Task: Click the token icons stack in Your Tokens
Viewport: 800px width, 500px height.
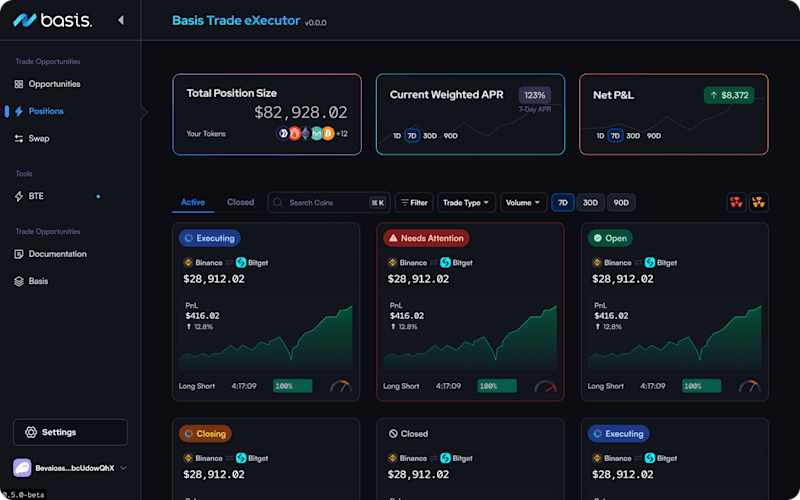Action: point(305,134)
